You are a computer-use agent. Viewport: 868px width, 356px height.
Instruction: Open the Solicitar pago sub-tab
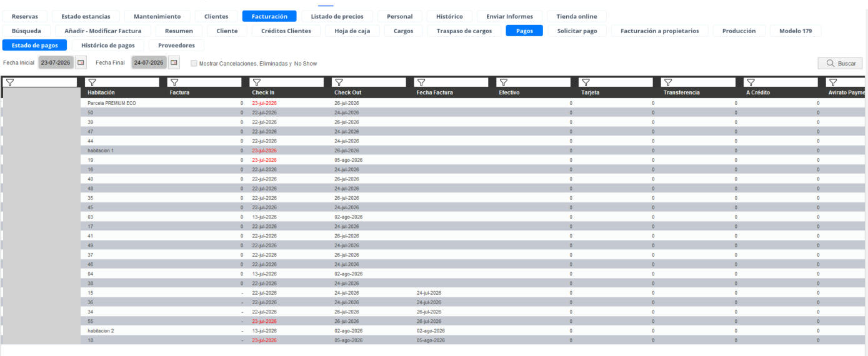point(577,31)
